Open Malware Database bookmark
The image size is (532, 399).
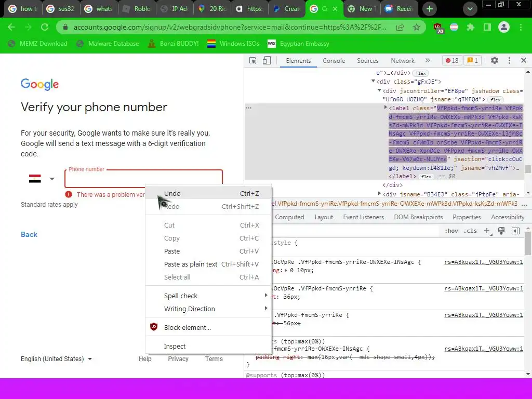coord(108,44)
